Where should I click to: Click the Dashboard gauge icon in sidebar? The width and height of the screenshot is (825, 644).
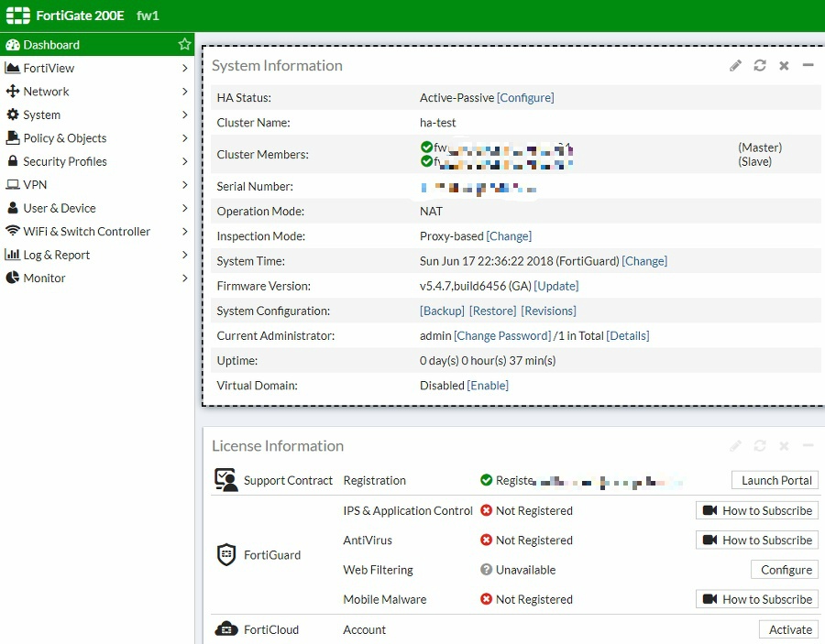[13, 45]
